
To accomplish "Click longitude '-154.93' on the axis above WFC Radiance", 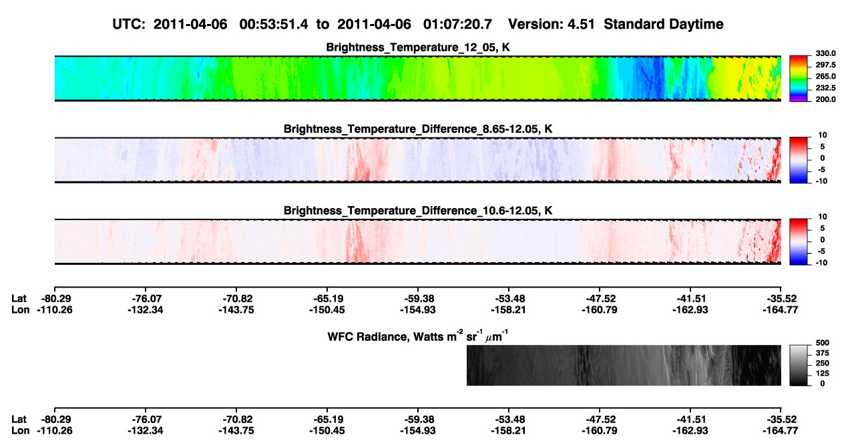I will pyautogui.click(x=418, y=310).
